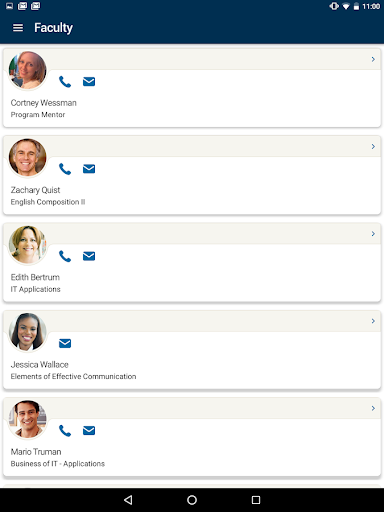384x512 pixels.
Task: Email Jessica Wallace via envelope icon
Action: (x=65, y=343)
